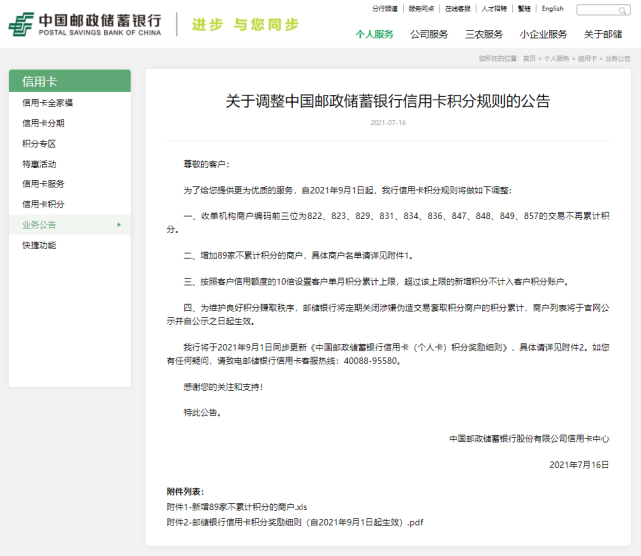Go to 小企业服务 navigation tab
The height and width of the screenshot is (556, 641).
pyautogui.click(x=543, y=34)
